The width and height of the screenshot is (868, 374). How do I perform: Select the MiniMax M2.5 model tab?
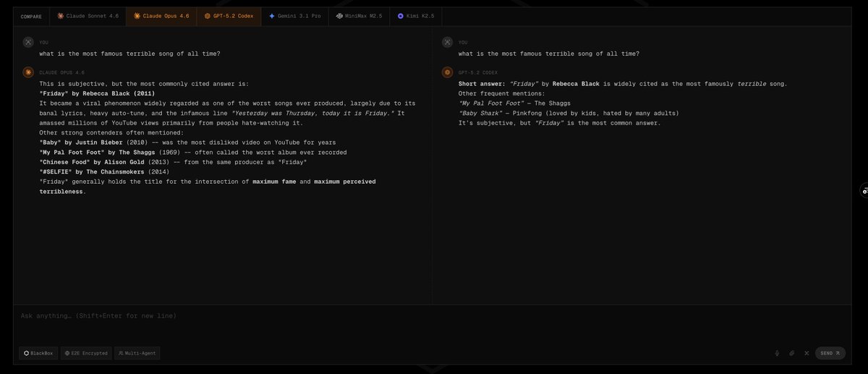pyautogui.click(x=359, y=16)
